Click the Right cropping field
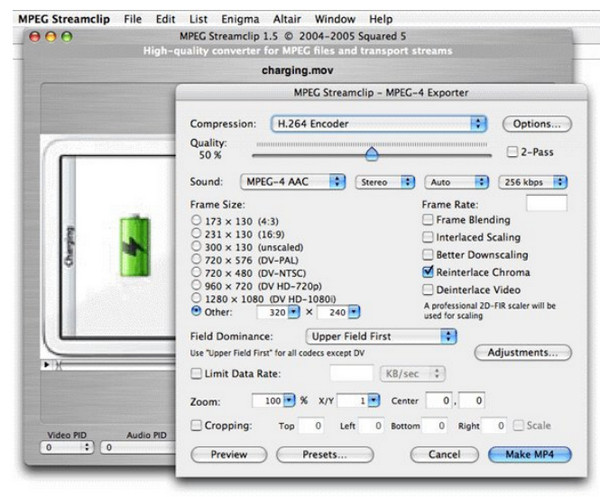Screen dimensions: 600x497 coord(494,425)
